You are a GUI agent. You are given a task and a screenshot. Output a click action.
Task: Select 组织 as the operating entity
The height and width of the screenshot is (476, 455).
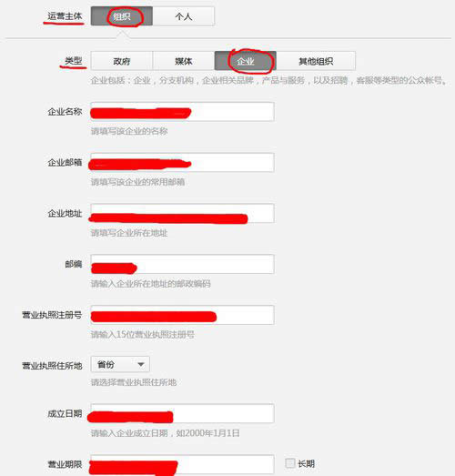pyautogui.click(x=122, y=16)
